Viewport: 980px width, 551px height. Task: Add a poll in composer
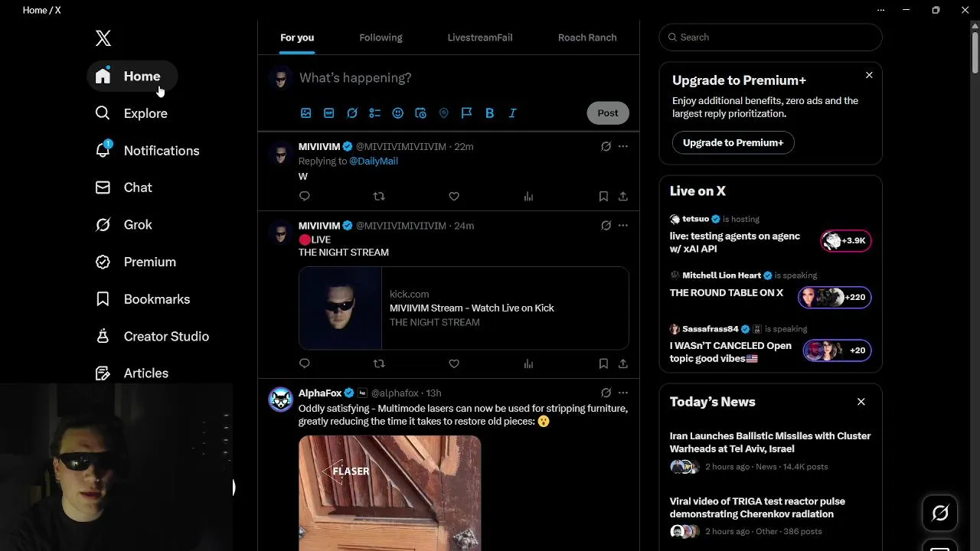[374, 113]
